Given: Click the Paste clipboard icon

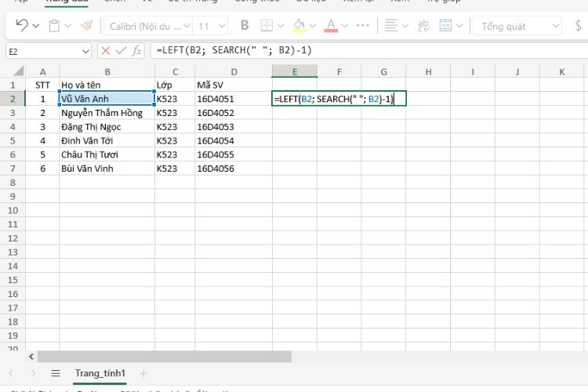Looking at the screenshot, I should (x=54, y=26).
